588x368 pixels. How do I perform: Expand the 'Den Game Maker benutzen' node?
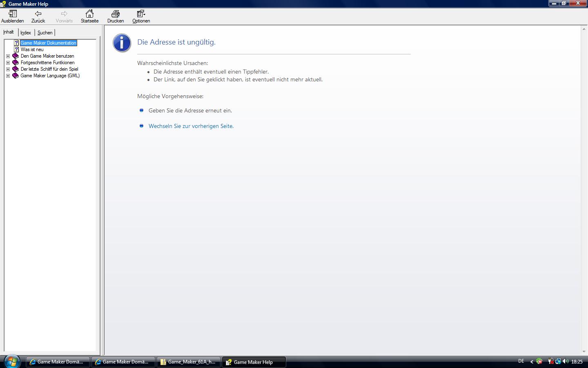(8, 56)
